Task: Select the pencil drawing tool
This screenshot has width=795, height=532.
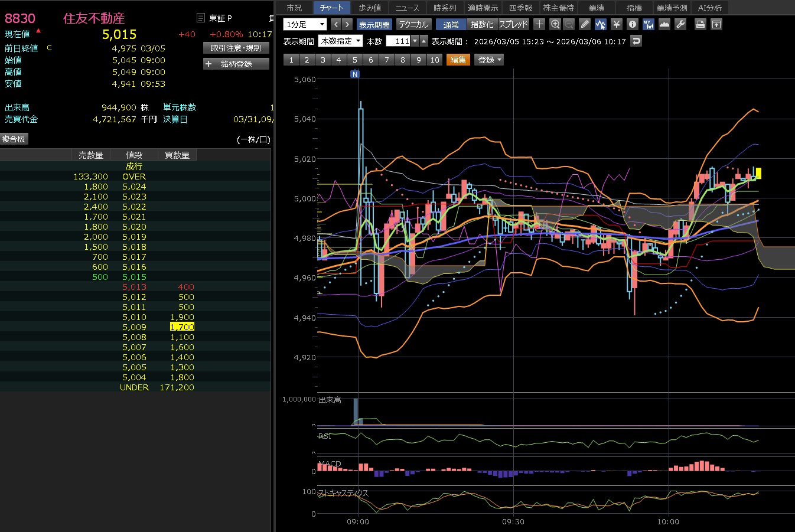Action: click(585, 24)
